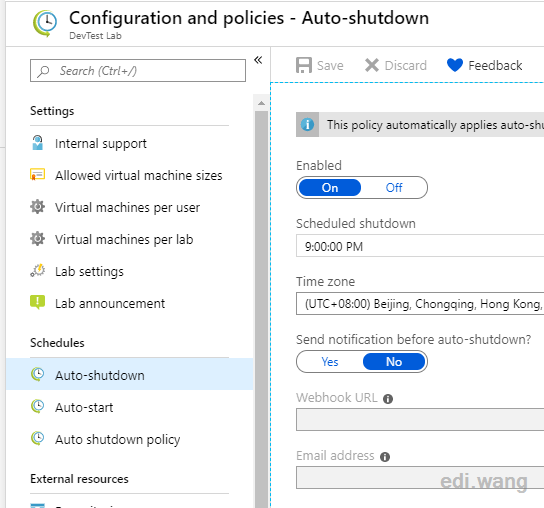
Task: Open the Time zone dropdown
Action: coord(420,304)
